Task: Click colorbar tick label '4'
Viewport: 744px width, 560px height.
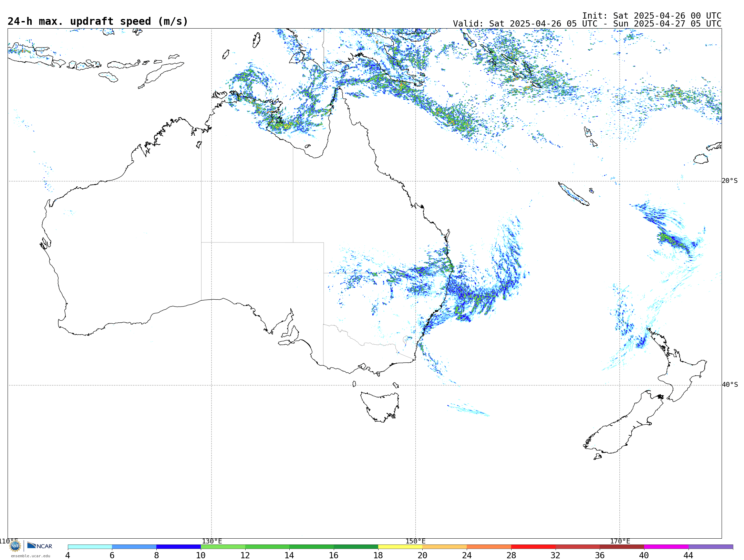Action: click(68, 556)
